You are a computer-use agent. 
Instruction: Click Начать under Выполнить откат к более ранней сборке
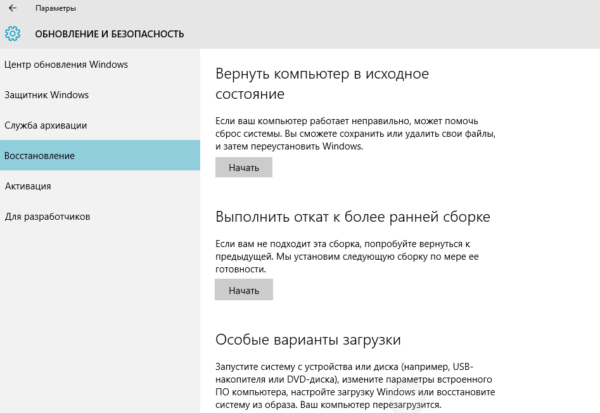point(244,290)
